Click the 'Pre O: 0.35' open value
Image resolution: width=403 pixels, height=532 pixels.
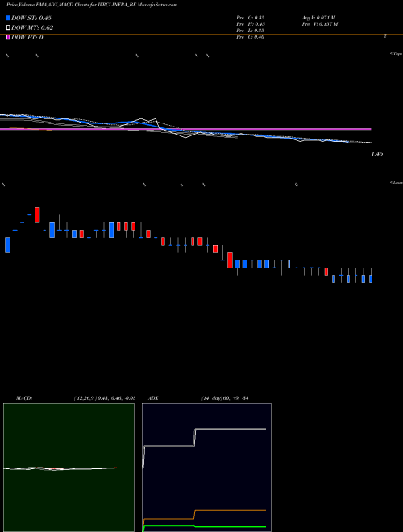tap(251, 18)
